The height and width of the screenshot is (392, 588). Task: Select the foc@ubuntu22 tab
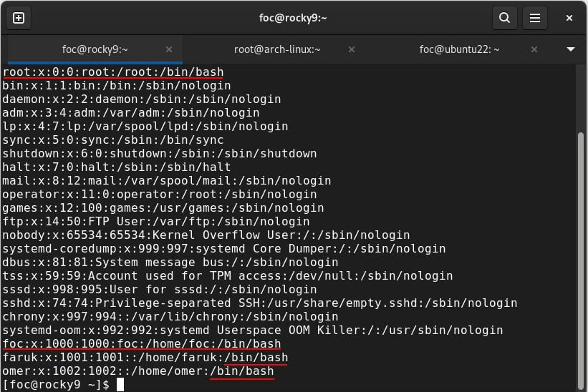coord(459,49)
